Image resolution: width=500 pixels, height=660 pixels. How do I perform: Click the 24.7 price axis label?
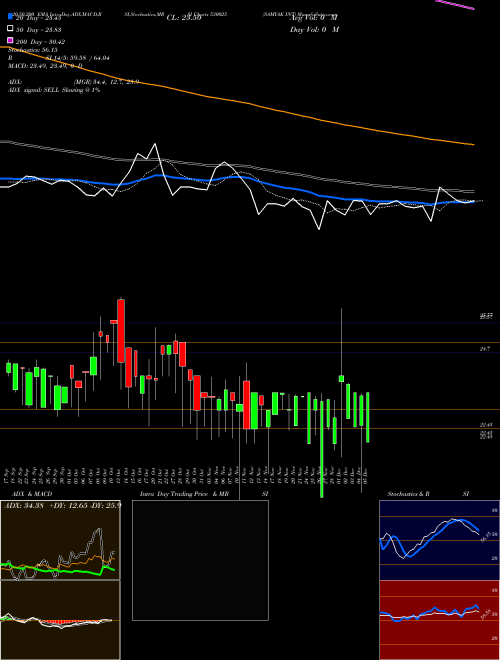coord(485,349)
